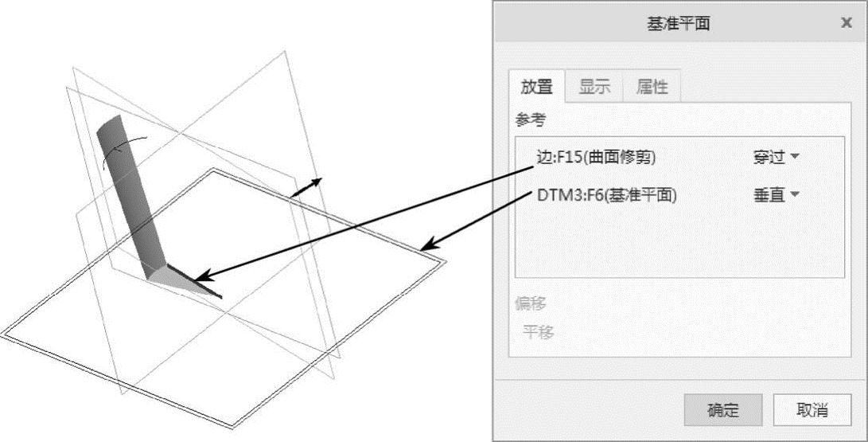Open the 属性 tab
The image size is (868, 442).
(652, 87)
